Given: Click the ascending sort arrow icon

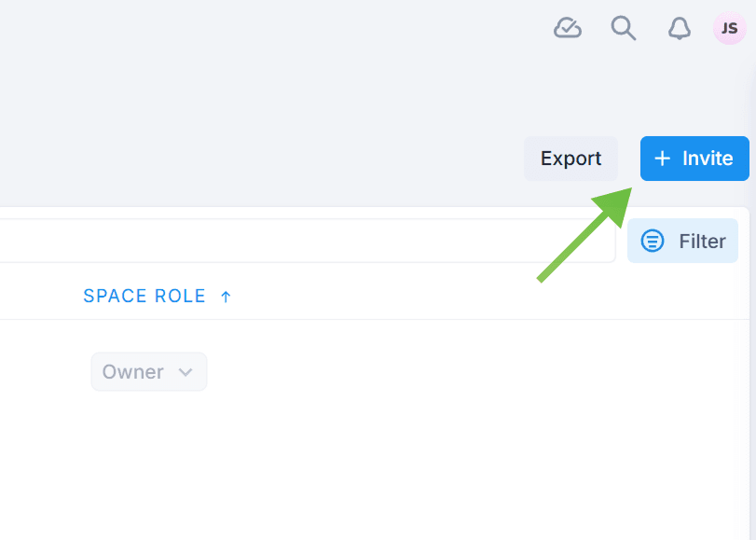Looking at the screenshot, I should click(x=226, y=297).
